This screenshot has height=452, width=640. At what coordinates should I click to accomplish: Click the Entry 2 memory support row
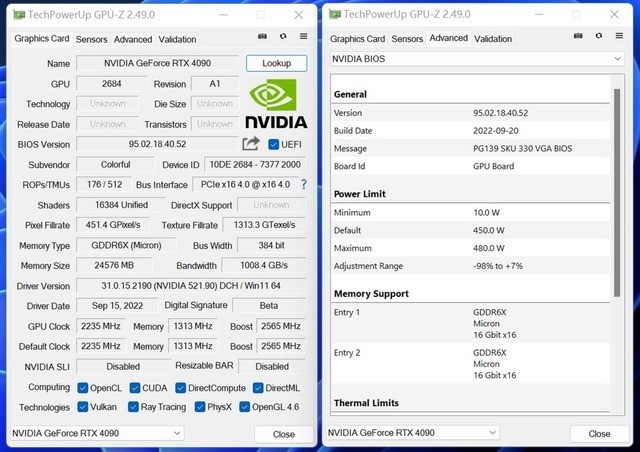click(470, 364)
